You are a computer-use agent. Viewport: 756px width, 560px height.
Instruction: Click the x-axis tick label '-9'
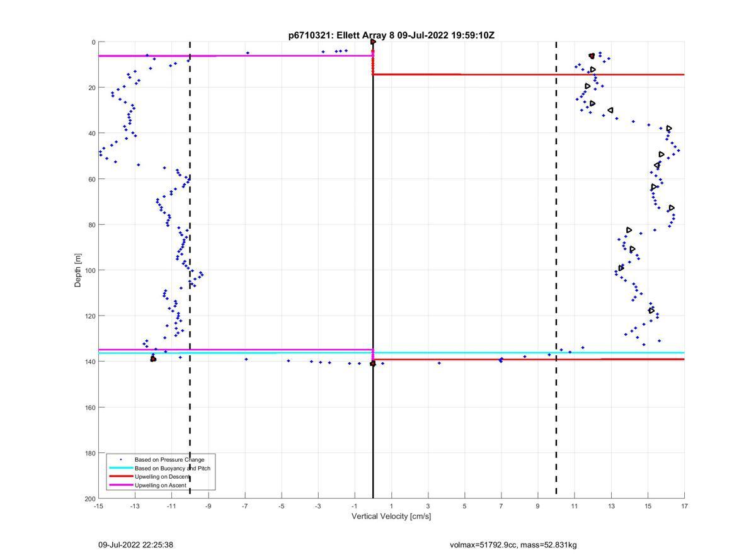208,506
